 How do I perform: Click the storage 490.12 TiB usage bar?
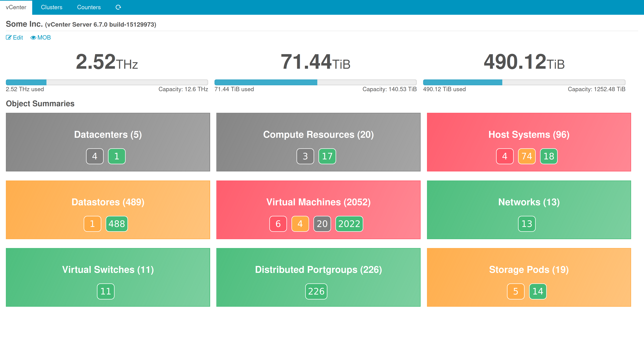tap(524, 82)
